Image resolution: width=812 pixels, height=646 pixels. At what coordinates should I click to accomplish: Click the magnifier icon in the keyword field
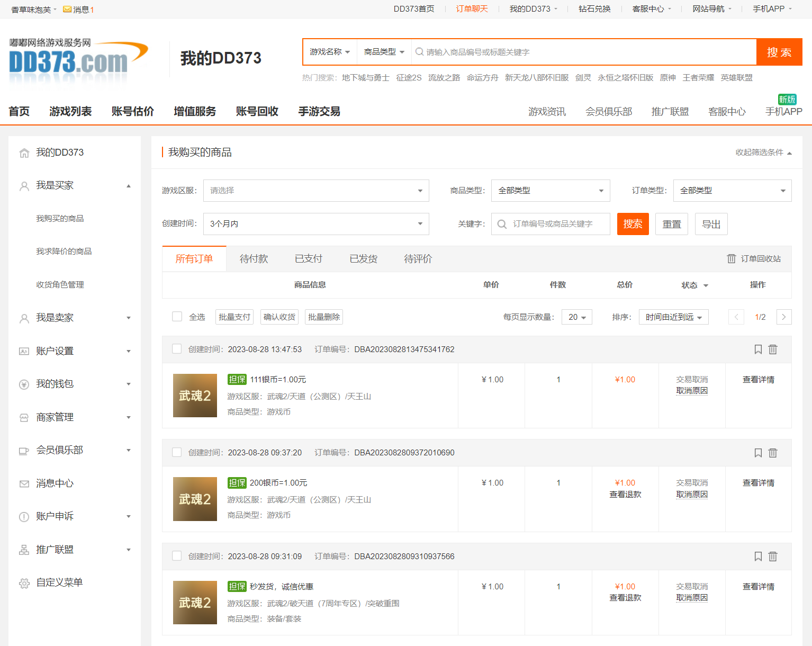tap(502, 224)
